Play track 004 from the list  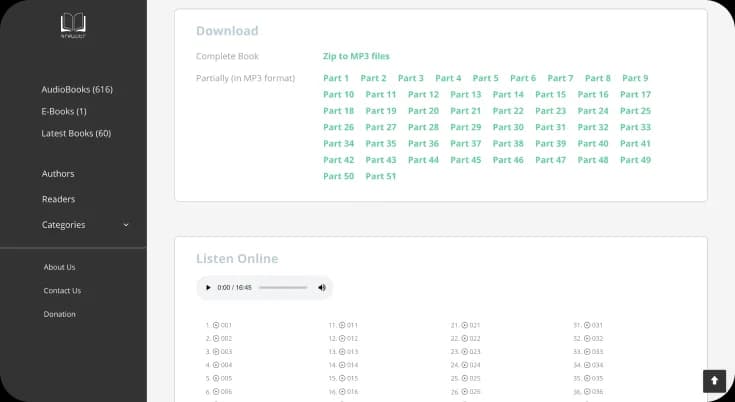[x=223, y=365]
